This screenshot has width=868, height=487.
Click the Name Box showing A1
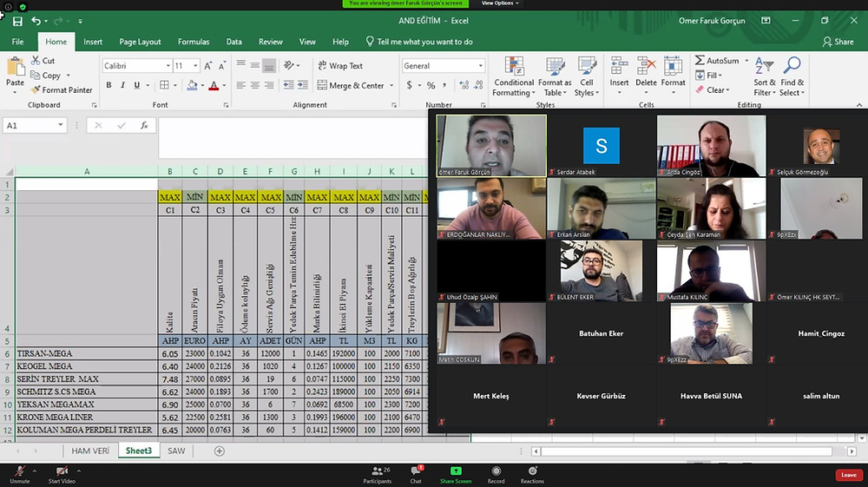click(x=35, y=126)
